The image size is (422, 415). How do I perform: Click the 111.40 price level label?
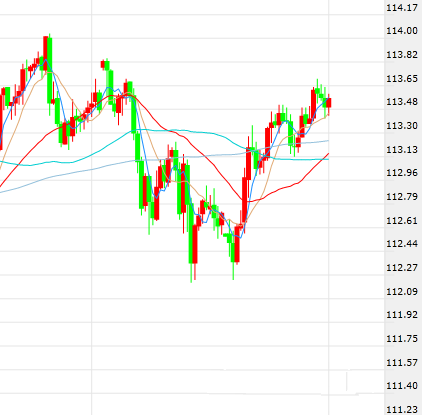(x=402, y=386)
